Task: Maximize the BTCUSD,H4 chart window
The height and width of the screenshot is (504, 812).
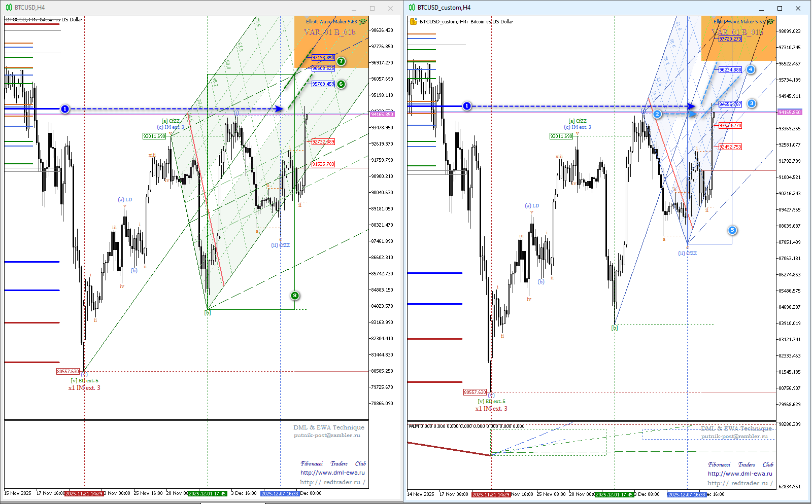Action: [372, 8]
